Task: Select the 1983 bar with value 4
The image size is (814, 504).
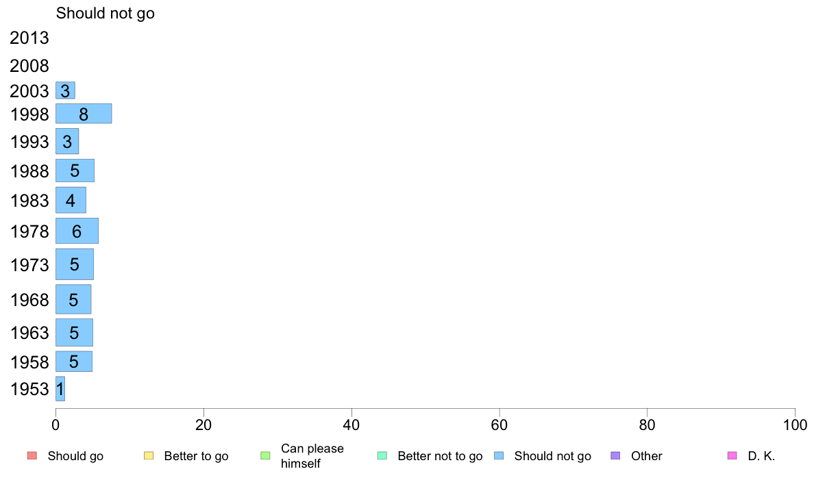Action: coord(71,201)
